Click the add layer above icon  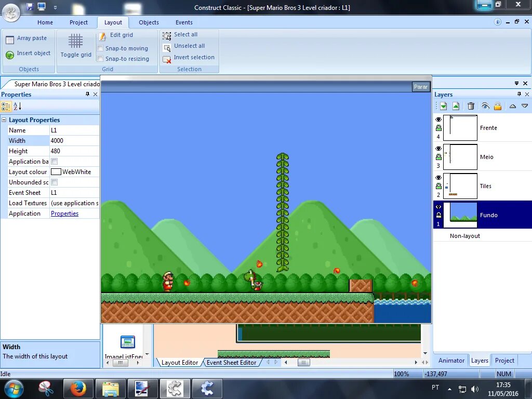tap(456, 106)
